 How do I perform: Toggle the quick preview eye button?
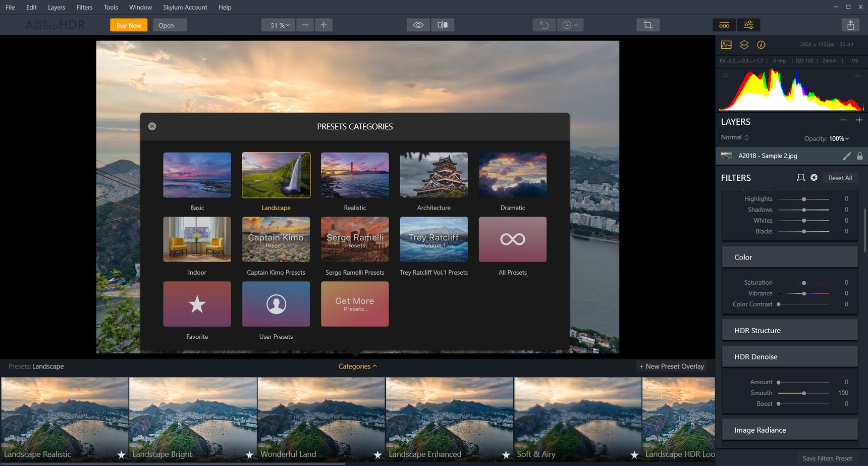click(x=418, y=25)
